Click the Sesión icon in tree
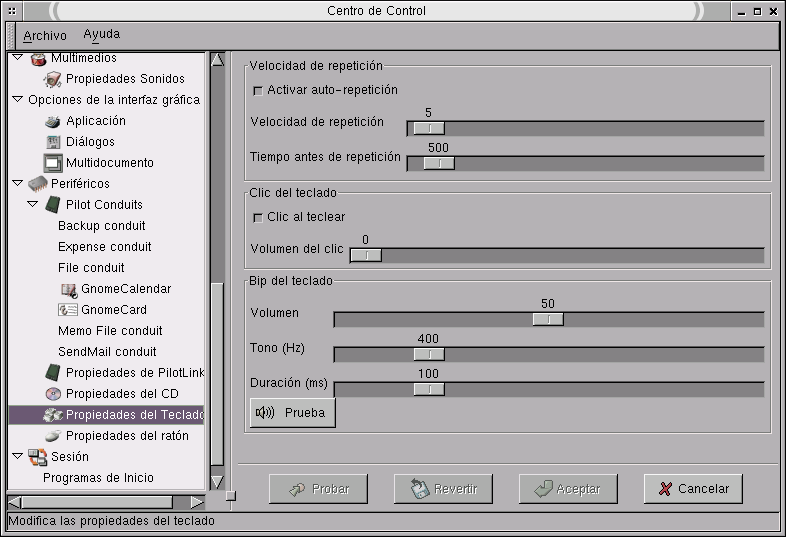Screen dimensions: 786x537 (x=38, y=457)
